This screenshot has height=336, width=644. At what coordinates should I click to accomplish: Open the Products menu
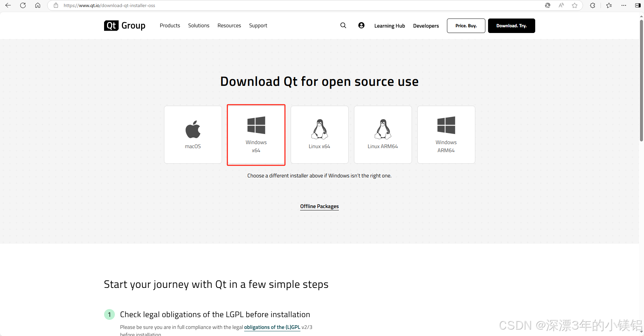click(x=170, y=26)
